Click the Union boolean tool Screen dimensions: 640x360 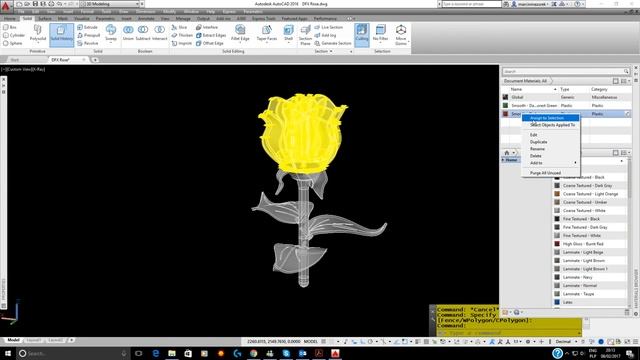(x=128, y=33)
